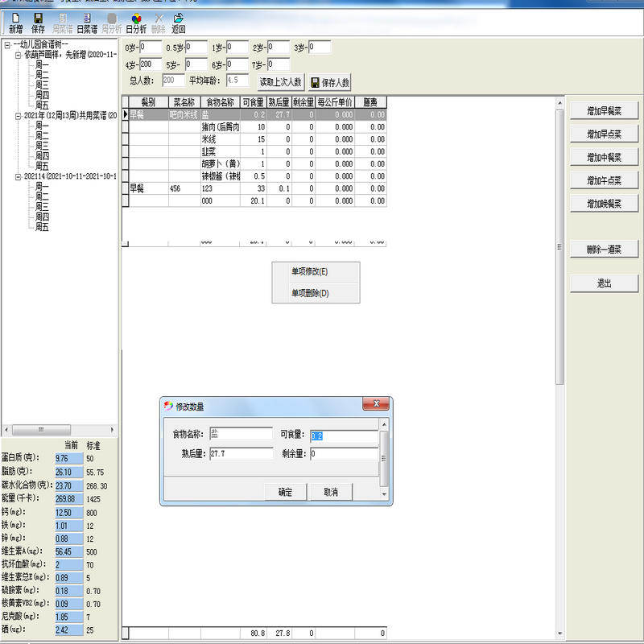
Task: Click the 0岁 count input field
Action: pyautogui.click(x=151, y=47)
